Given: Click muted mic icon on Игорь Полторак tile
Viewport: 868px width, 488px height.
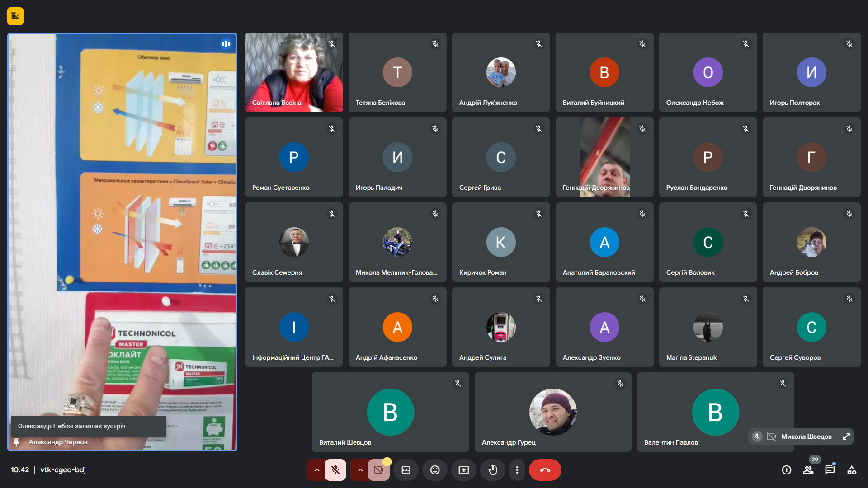Looking at the screenshot, I should [849, 44].
